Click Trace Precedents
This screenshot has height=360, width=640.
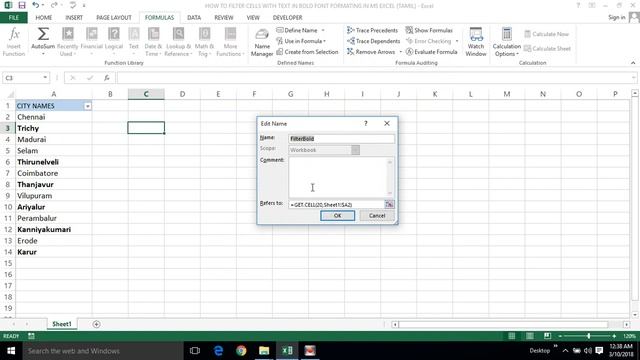point(372,30)
